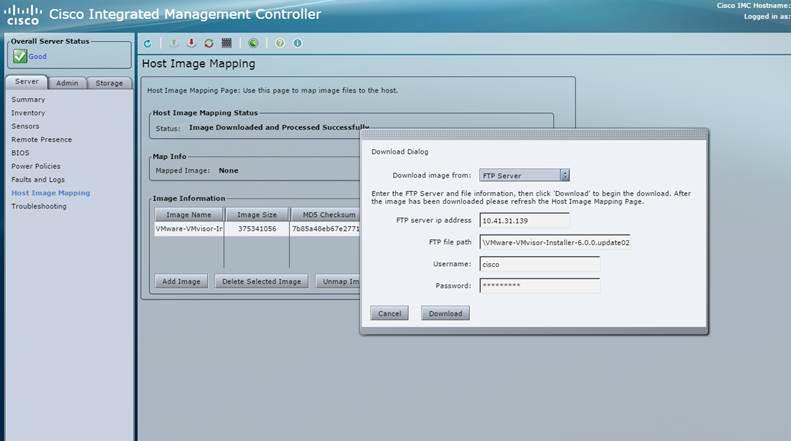Select the MD5 checksum cell starting 7b85a48eb67e
This screenshot has height=441, width=791.
tap(326, 229)
